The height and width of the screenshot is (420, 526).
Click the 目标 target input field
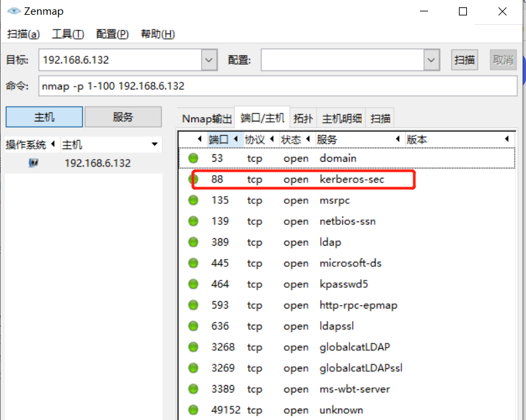[120, 60]
